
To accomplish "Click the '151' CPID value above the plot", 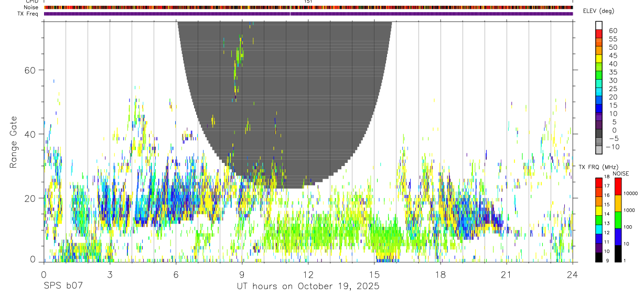I will tap(308, 2).
